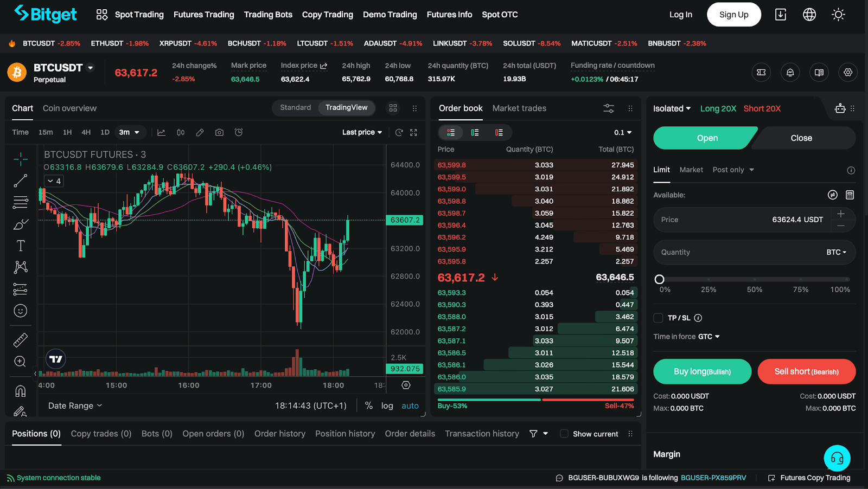
Task: Show asks-only order book view
Action: [499, 132]
